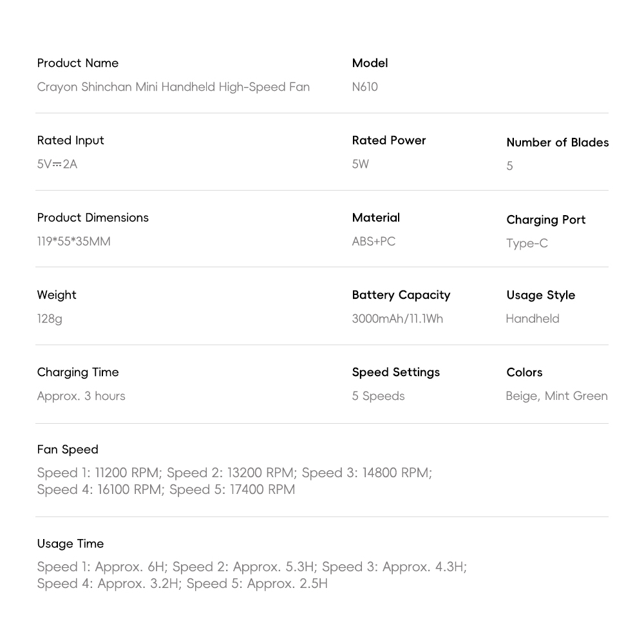Select the Crayon Shinchan fan name text
This screenshot has width=644, height=644.
tap(173, 87)
